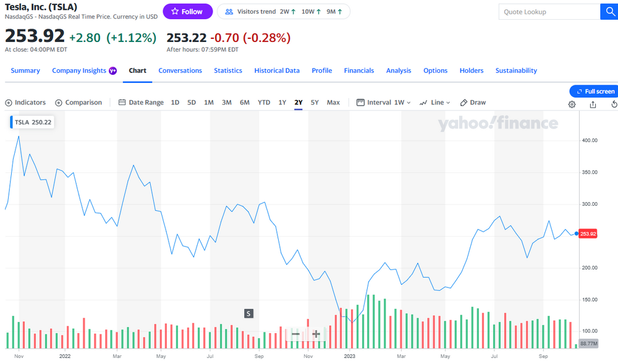Click the reset chart icon
This screenshot has height=364, width=618.
pyautogui.click(x=614, y=104)
